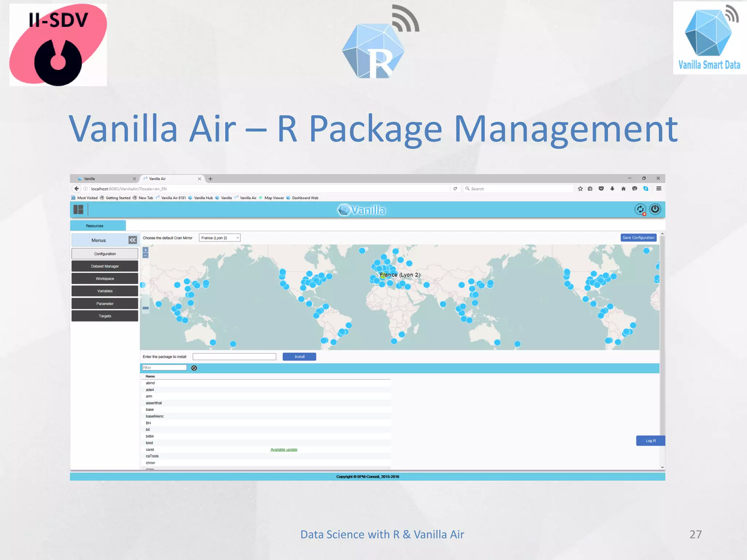The height and width of the screenshot is (560, 747).
Task: Open the New Tab bookmark
Action: [143, 198]
